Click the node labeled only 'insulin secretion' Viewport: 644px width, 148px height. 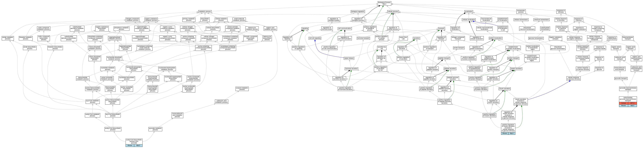[x=505, y=89]
